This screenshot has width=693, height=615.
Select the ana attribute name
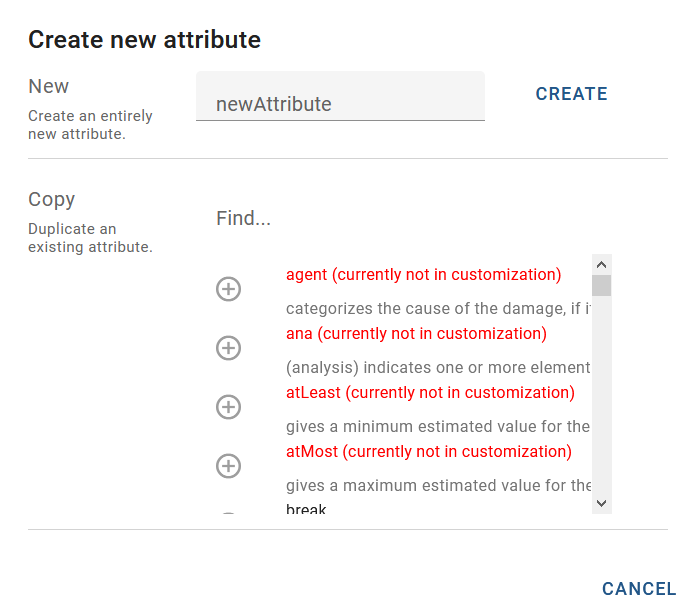(416, 333)
